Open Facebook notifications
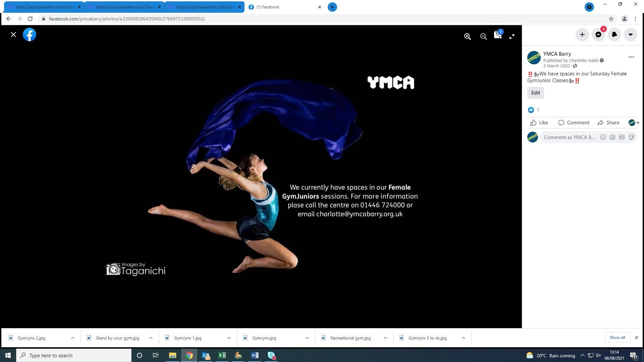Viewport: 644px width, 362px height. tap(614, 35)
